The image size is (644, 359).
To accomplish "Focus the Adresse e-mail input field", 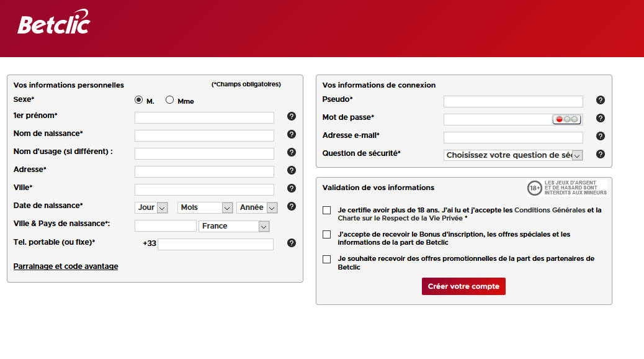I will [x=513, y=137].
